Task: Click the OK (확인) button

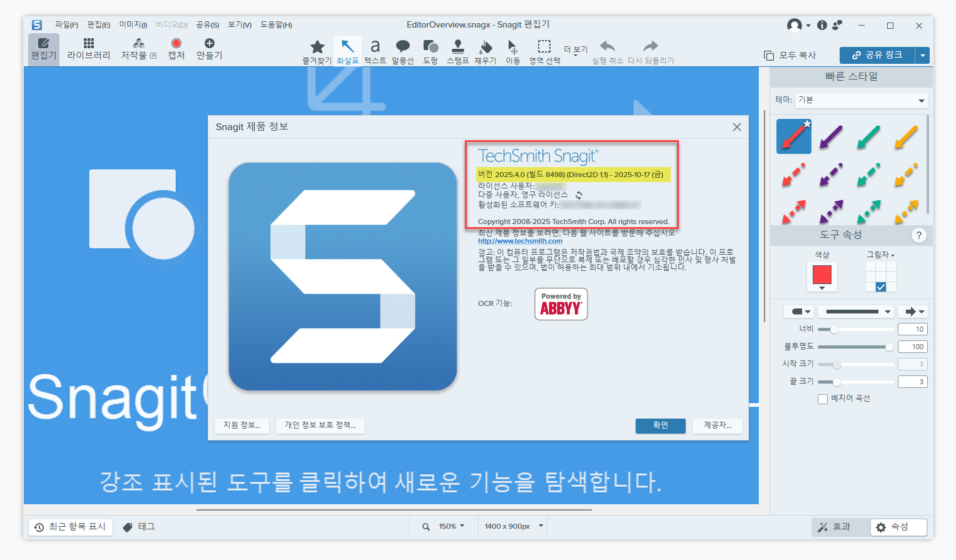Action: 661,425
